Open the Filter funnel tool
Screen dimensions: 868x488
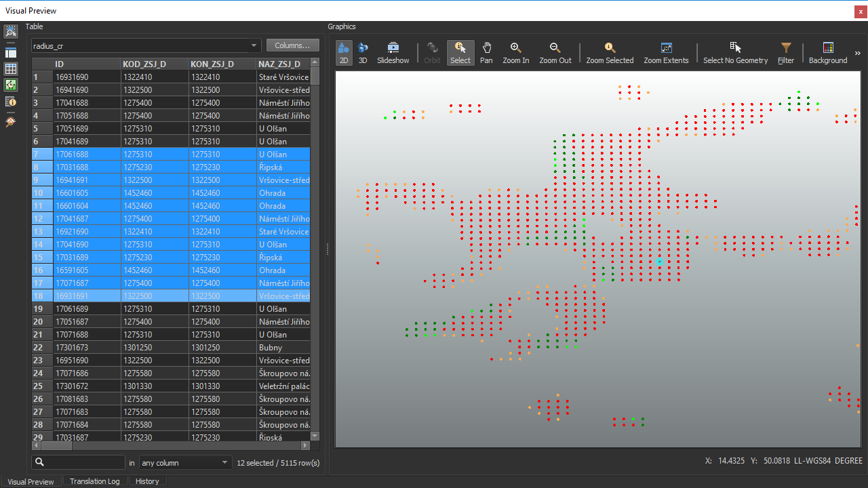tap(786, 53)
